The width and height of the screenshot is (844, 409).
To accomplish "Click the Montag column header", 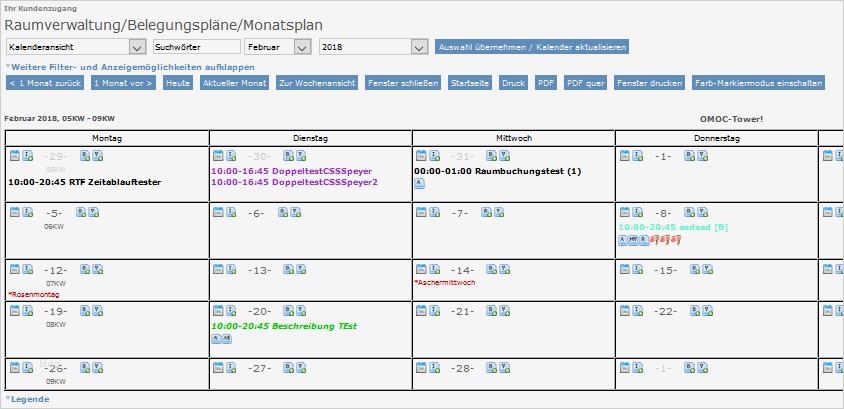I will [x=107, y=138].
